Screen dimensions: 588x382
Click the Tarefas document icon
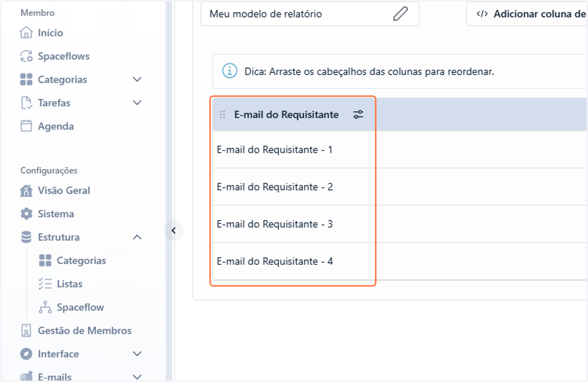point(26,103)
